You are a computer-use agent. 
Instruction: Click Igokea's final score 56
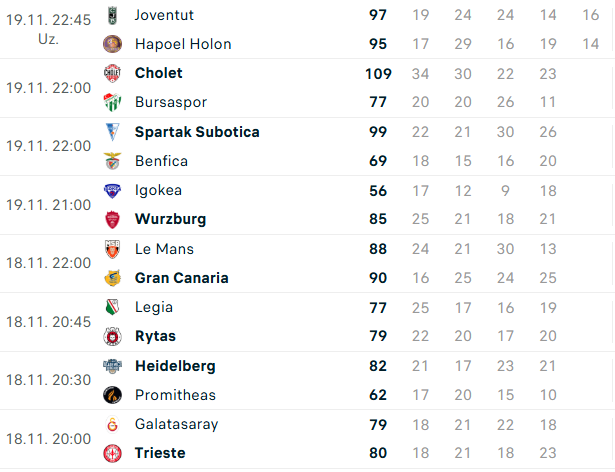point(378,190)
